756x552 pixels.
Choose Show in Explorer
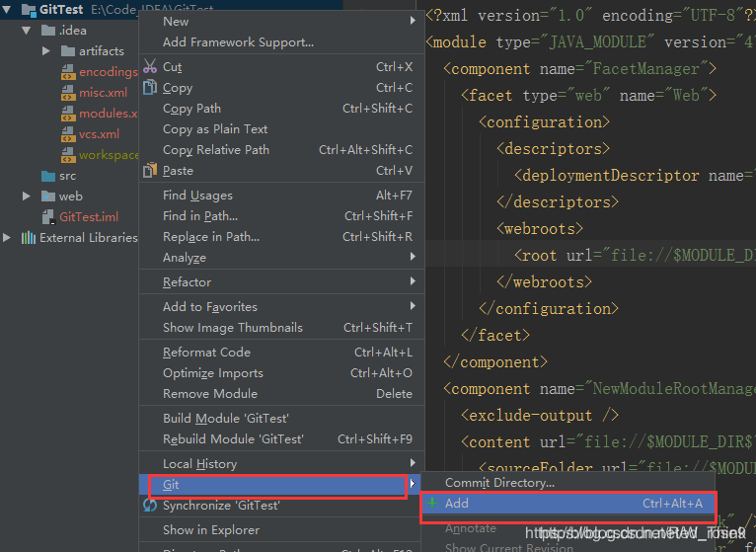281,530
